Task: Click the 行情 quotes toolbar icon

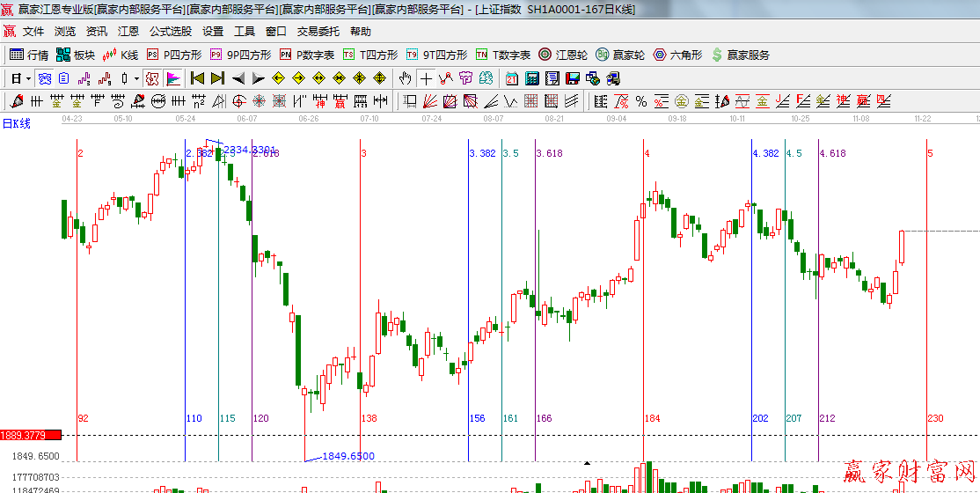Action: tap(29, 55)
